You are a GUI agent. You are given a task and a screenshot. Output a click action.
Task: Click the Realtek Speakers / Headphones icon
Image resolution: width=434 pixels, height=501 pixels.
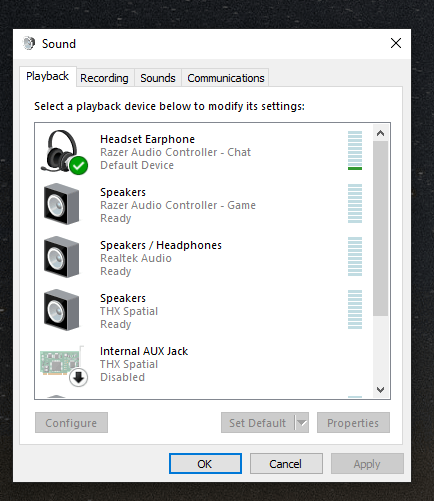tap(62, 257)
